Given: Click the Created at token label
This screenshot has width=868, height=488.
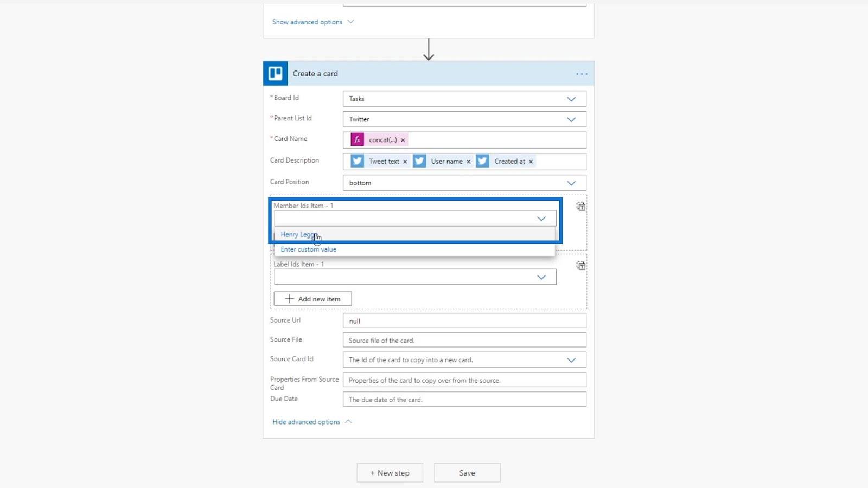Looking at the screenshot, I should click(x=510, y=162).
